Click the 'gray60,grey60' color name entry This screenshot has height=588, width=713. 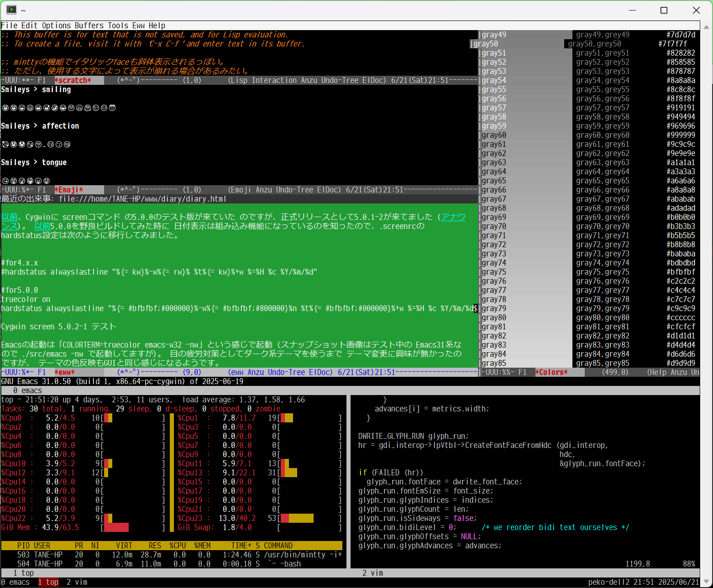(x=603, y=135)
